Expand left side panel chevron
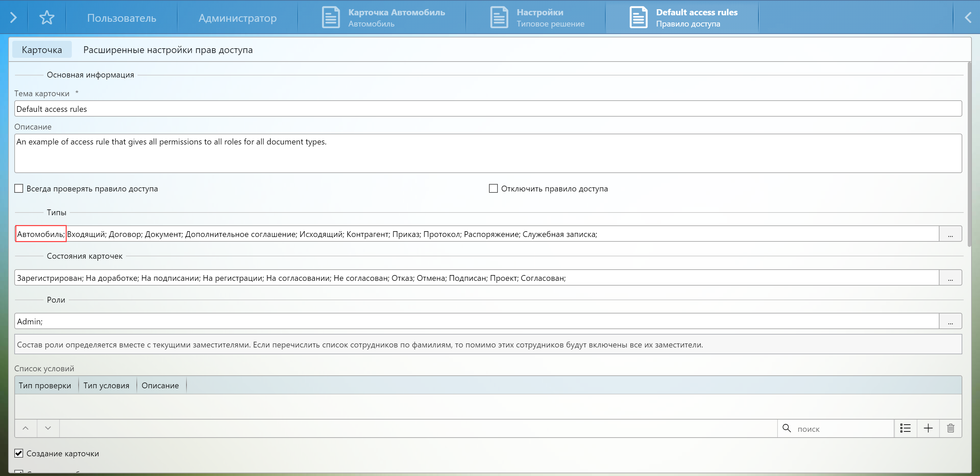980x476 pixels. [x=13, y=17]
